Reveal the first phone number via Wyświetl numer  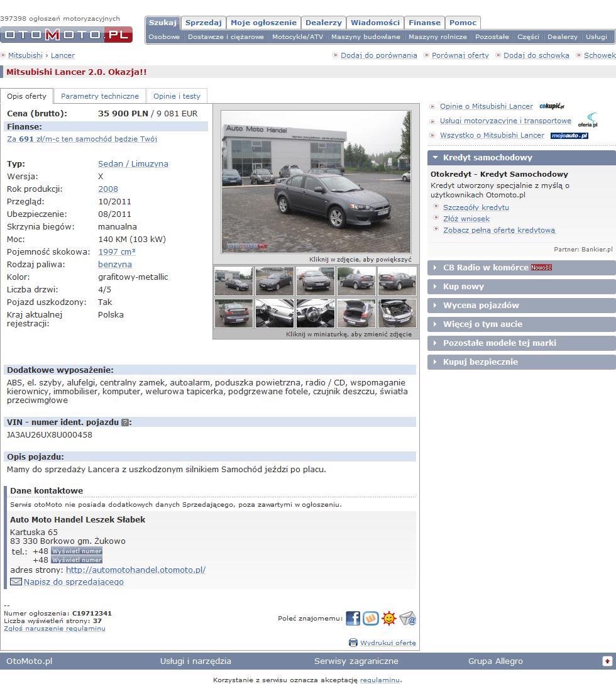tap(77, 551)
